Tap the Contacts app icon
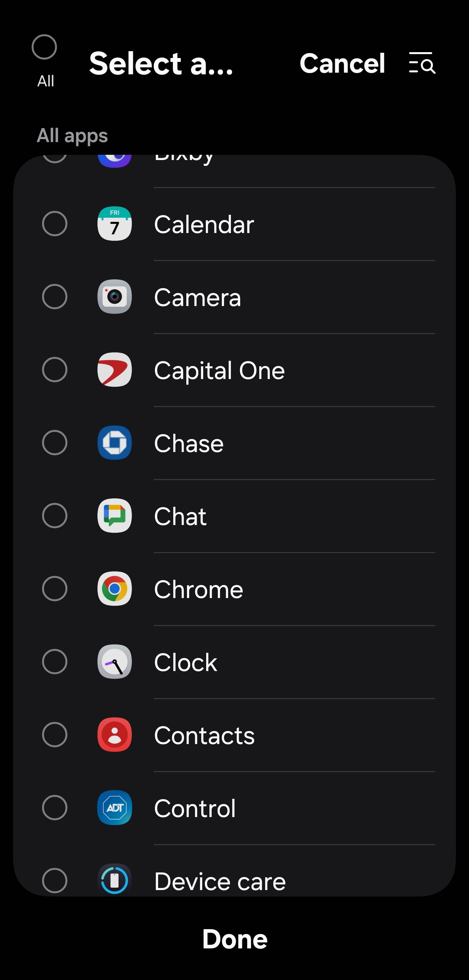The height and width of the screenshot is (980, 469). 114,735
